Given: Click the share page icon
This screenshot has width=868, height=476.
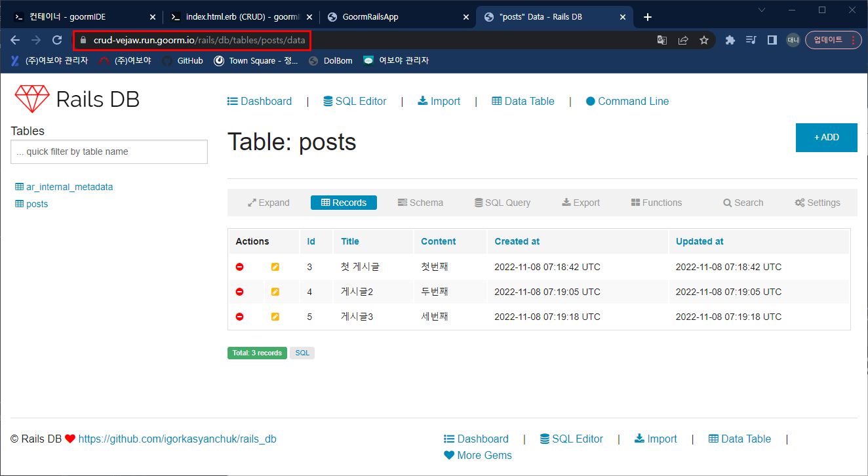Looking at the screenshot, I should (x=683, y=40).
